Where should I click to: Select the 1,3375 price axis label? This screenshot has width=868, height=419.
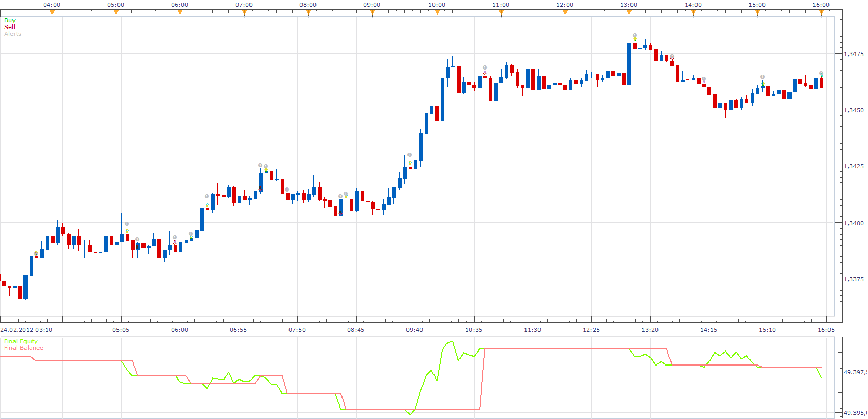tap(853, 279)
